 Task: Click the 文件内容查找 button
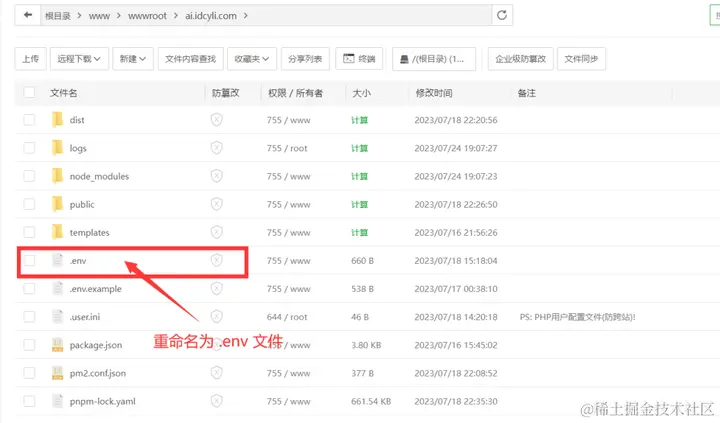pyautogui.click(x=191, y=59)
